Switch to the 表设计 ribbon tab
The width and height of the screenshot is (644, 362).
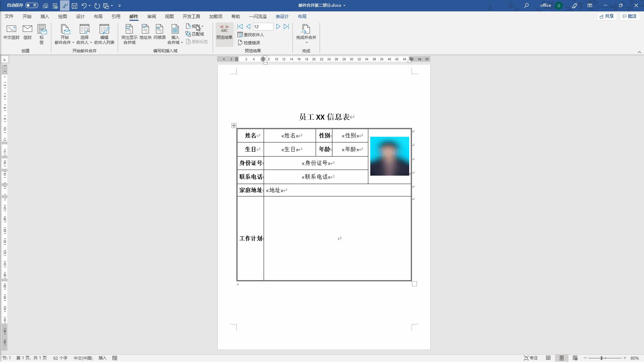click(282, 16)
